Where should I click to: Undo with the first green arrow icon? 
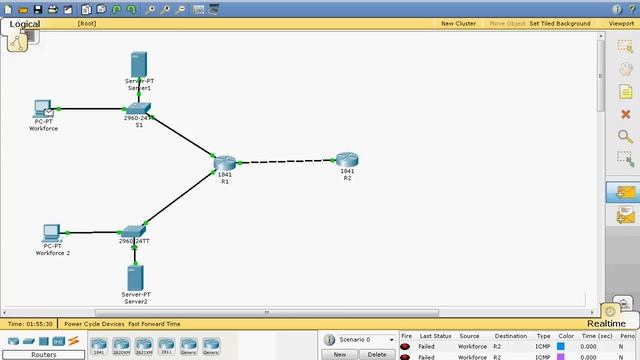[116, 9]
